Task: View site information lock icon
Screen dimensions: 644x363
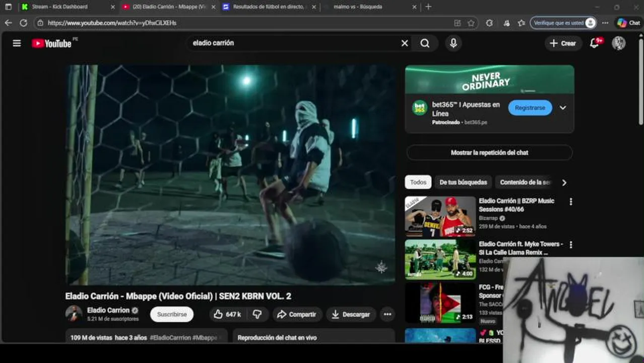Action: pos(40,23)
